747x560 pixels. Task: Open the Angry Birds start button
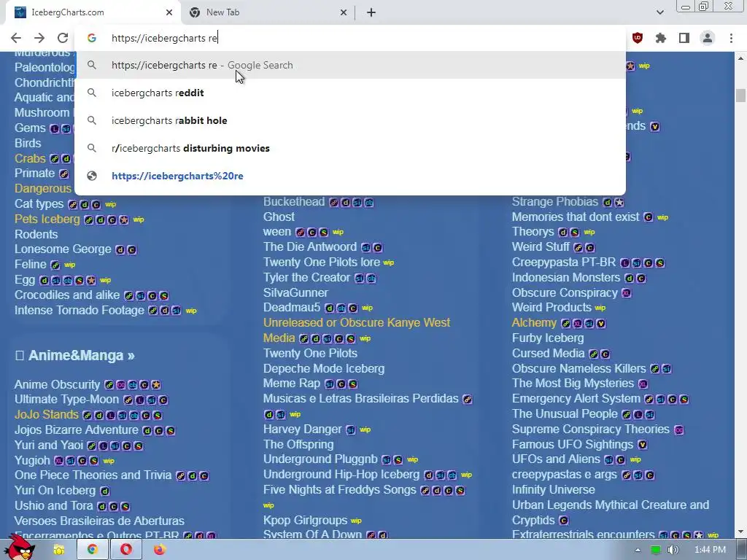[19, 548]
